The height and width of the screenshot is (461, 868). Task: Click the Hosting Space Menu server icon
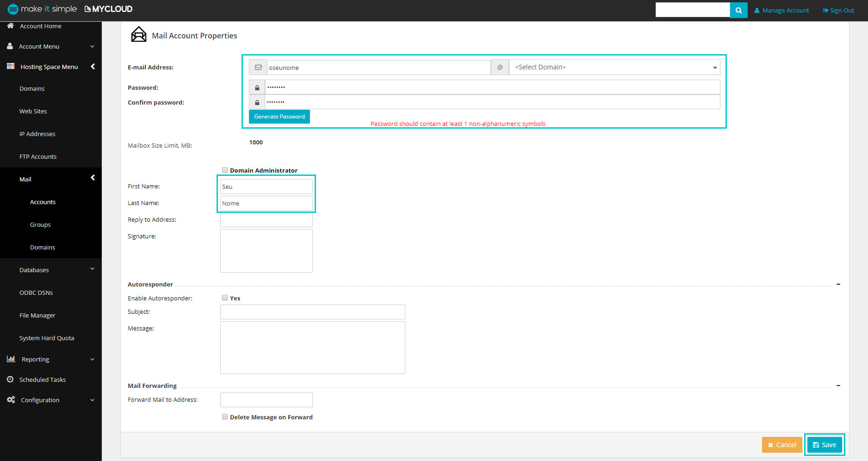tap(11, 67)
